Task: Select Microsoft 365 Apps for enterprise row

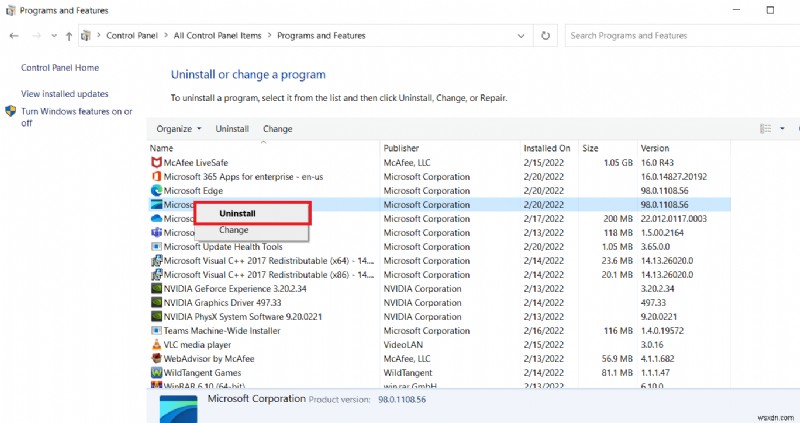Action: coord(439,177)
